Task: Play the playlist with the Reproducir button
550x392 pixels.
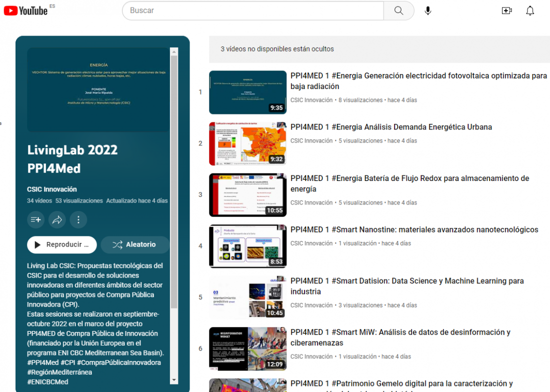Action: (61, 244)
